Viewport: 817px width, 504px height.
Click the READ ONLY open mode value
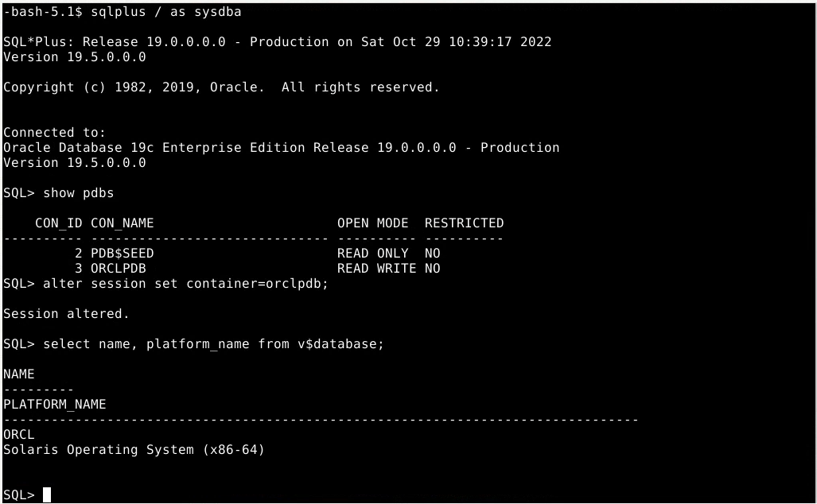point(372,254)
